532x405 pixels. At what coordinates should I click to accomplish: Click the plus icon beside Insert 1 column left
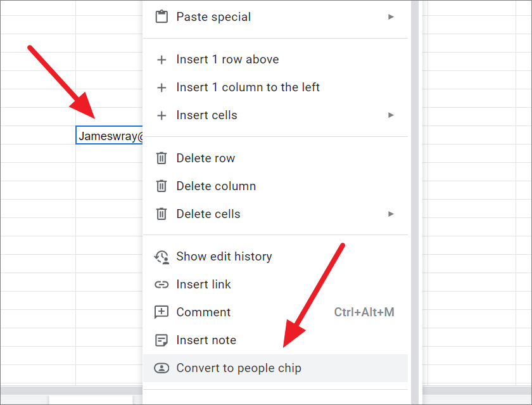click(161, 87)
